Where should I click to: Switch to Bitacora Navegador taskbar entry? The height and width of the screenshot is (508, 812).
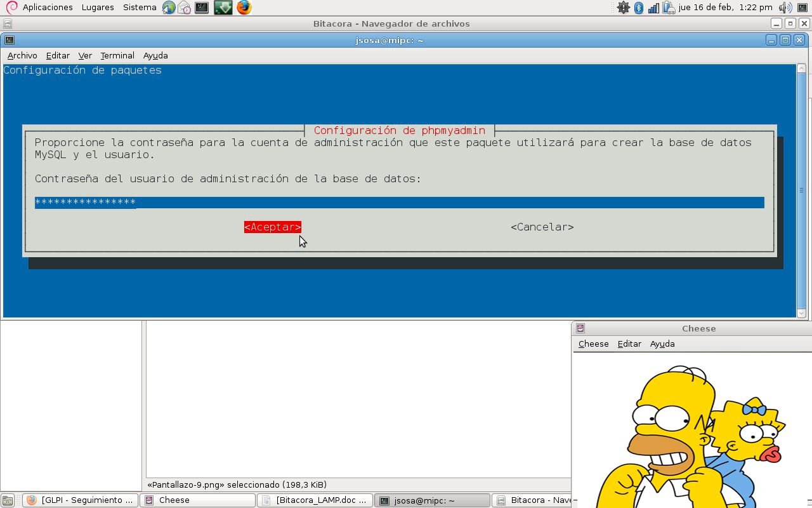click(x=532, y=500)
